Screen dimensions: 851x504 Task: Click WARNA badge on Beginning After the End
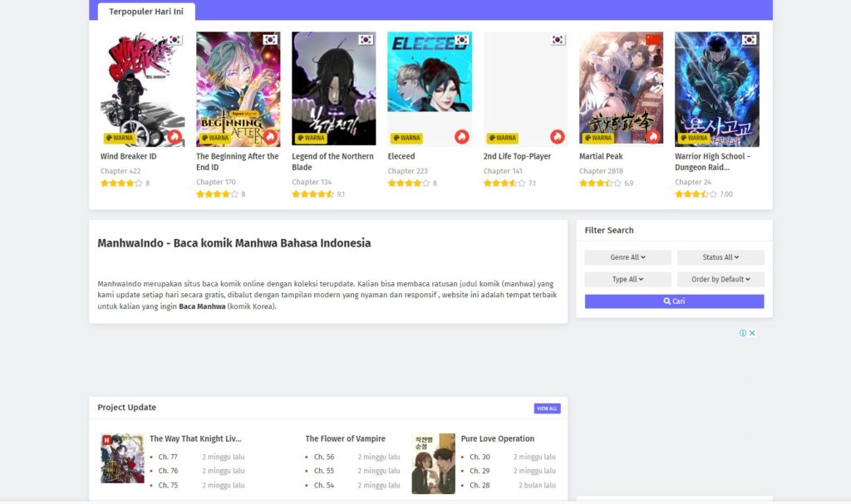(215, 138)
